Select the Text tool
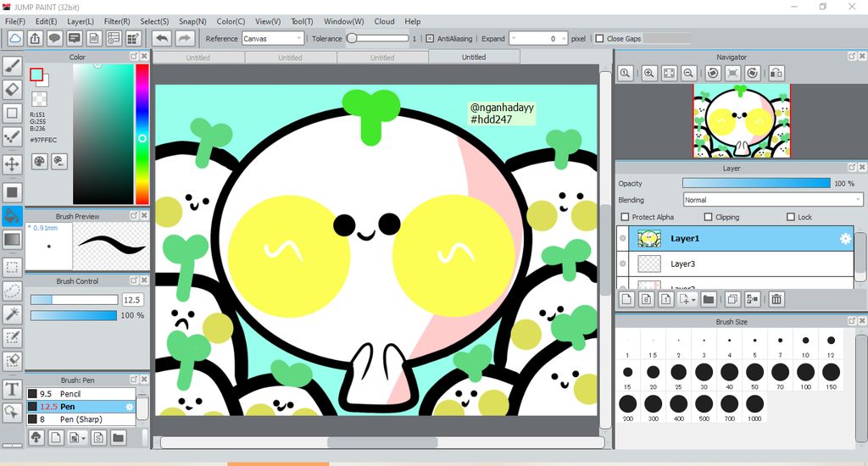Viewport: 868px width, 466px height. point(12,389)
